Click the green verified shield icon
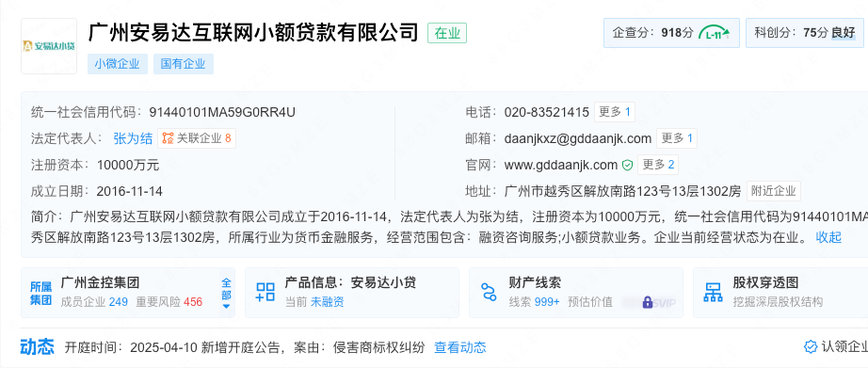The image size is (868, 368). pyautogui.click(x=627, y=165)
